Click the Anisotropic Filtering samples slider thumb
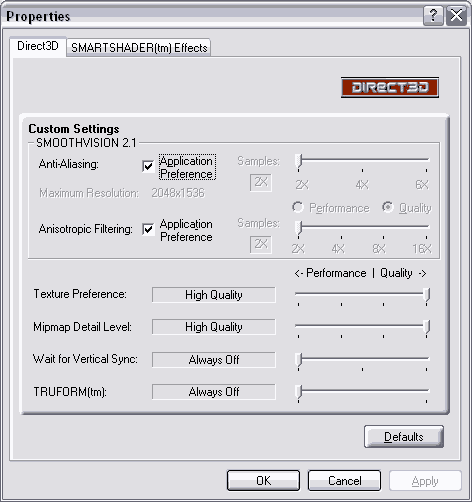This screenshot has height=502, width=472. [299, 228]
